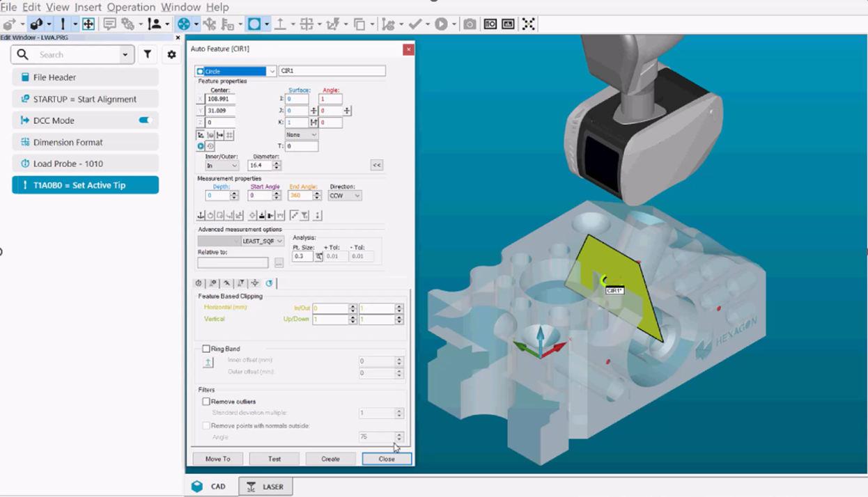Toggle the DCC Mode switch in the sidebar

(145, 120)
